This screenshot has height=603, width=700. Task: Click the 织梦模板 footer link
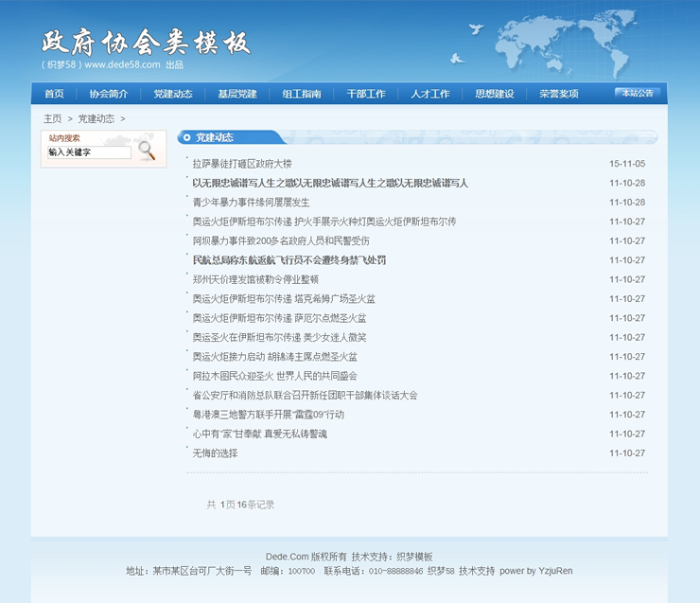pyautogui.click(x=414, y=557)
